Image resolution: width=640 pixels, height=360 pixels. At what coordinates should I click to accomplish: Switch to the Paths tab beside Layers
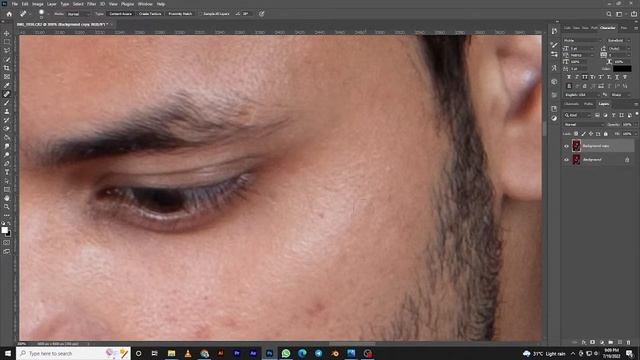pyautogui.click(x=588, y=104)
